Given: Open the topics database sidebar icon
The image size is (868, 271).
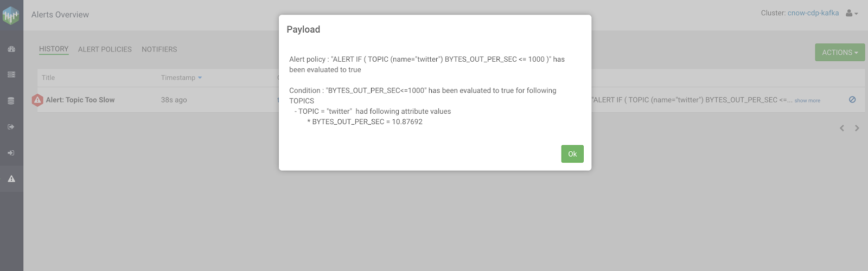Looking at the screenshot, I should tap(11, 101).
